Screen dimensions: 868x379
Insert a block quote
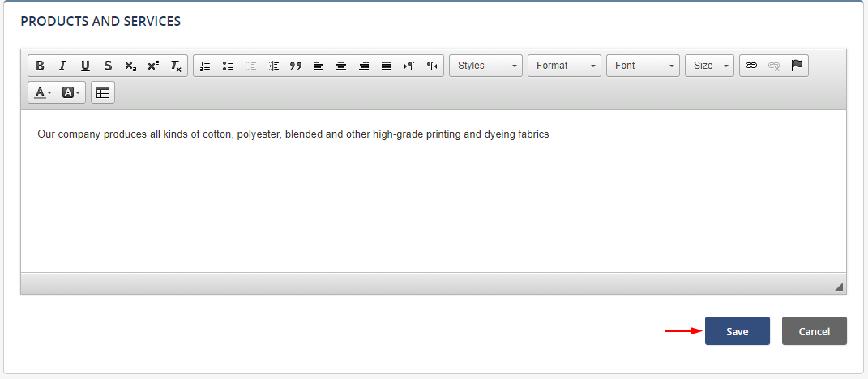coord(296,66)
